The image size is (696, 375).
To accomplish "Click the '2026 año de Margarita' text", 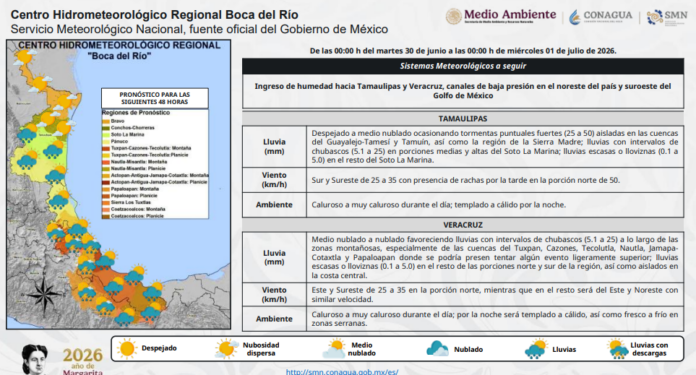I will (x=83, y=362).
